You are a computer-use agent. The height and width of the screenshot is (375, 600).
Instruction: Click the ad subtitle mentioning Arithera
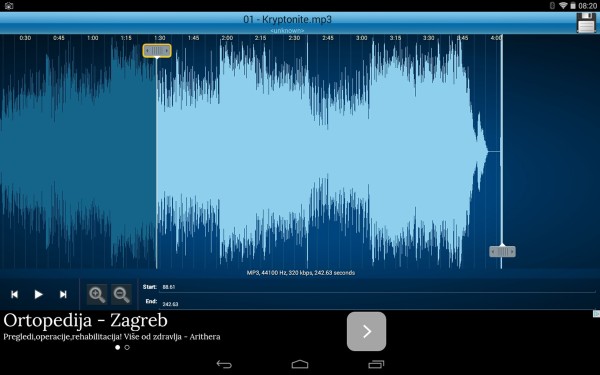(x=112, y=337)
